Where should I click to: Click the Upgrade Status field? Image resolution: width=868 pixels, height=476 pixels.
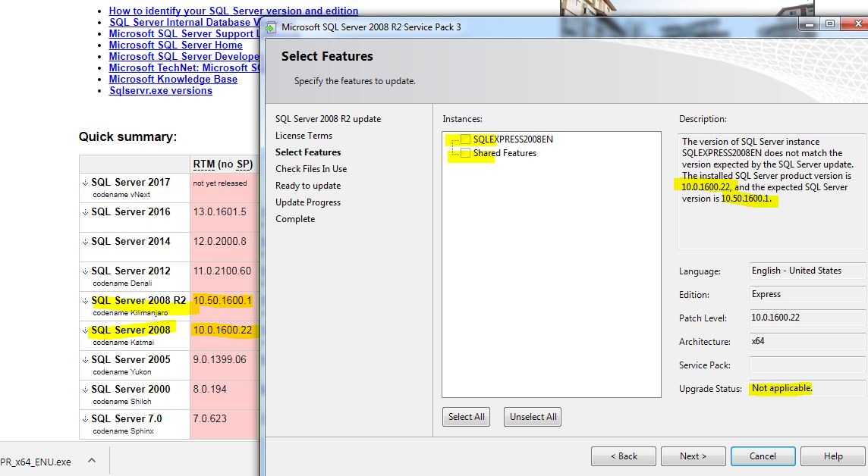pyautogui.click(x=807, y=388)
